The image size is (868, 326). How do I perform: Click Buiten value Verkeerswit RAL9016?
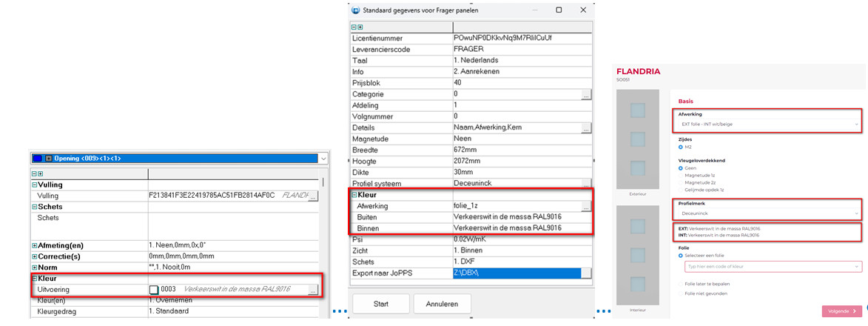(522, 217)
